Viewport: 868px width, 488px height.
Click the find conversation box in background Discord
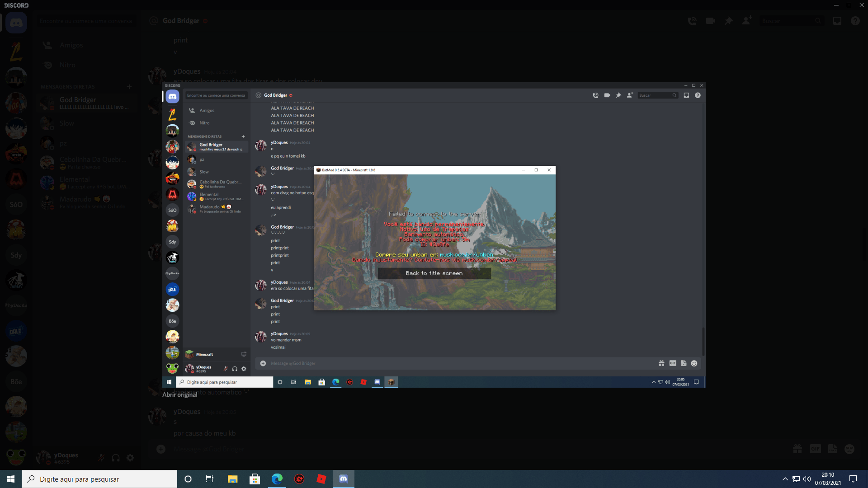pyautogui.click(x=86, y=21)
